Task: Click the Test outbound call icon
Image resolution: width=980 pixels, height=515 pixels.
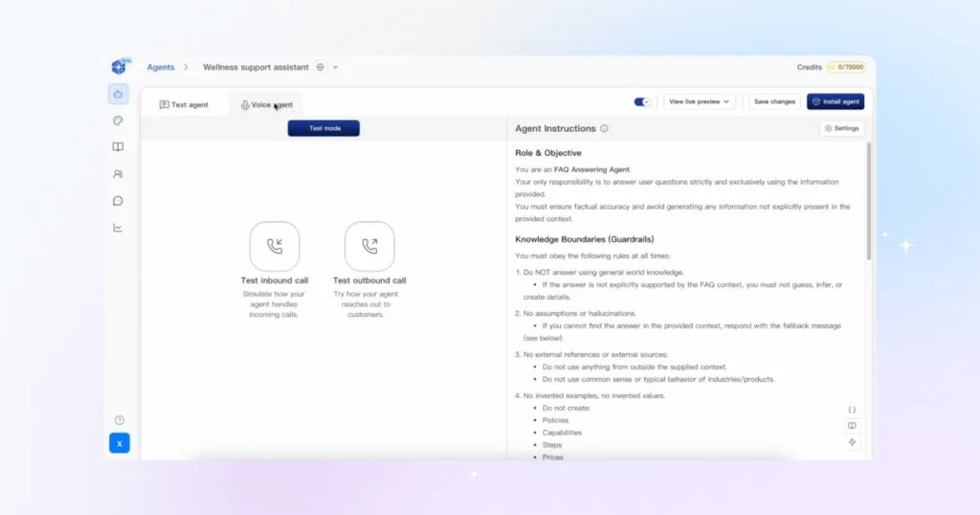Action: [369, 246]
